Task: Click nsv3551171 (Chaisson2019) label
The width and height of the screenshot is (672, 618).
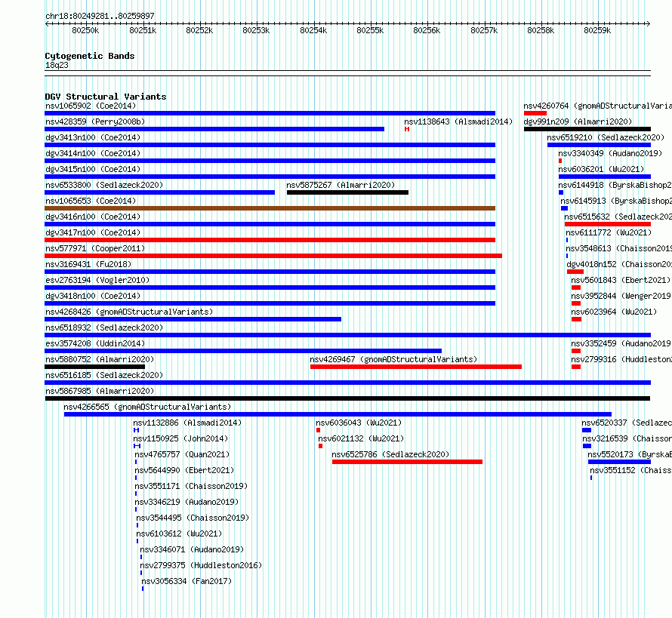Action: click(x=191, y=486)
